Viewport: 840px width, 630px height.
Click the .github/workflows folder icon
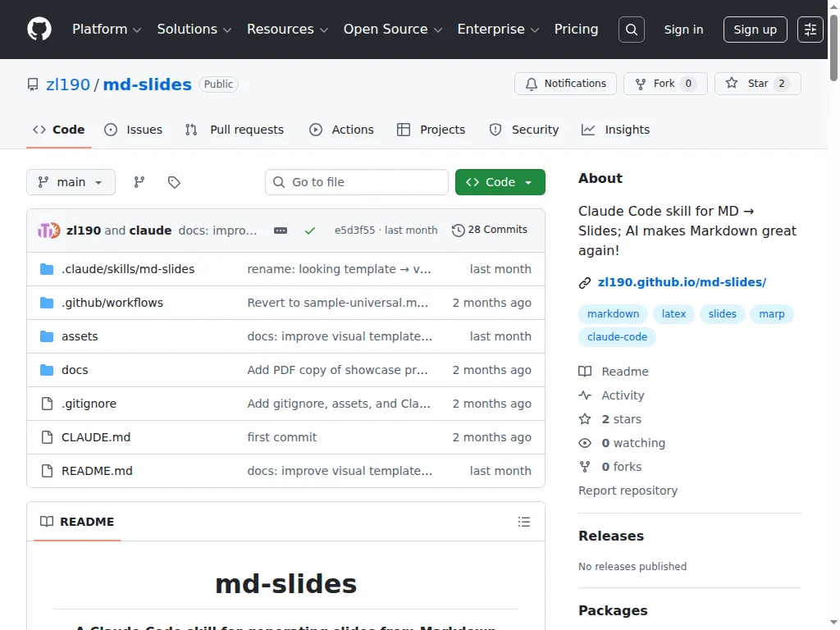tap(47, 303)
